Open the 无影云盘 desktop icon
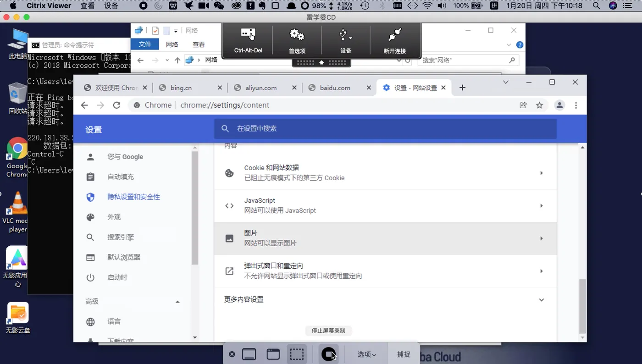Viewport: 642px width, 364px height. point(17,317)
